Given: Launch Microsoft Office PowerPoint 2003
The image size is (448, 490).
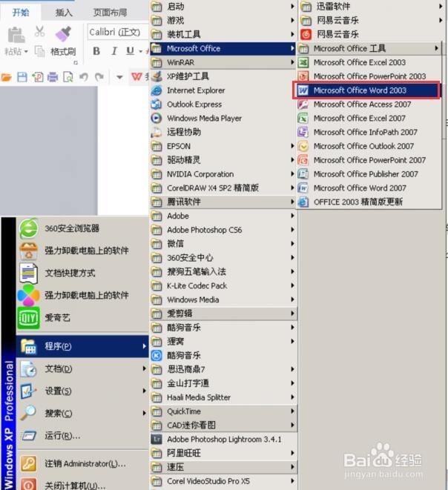Looking at the screenshot, I should 369,76.
